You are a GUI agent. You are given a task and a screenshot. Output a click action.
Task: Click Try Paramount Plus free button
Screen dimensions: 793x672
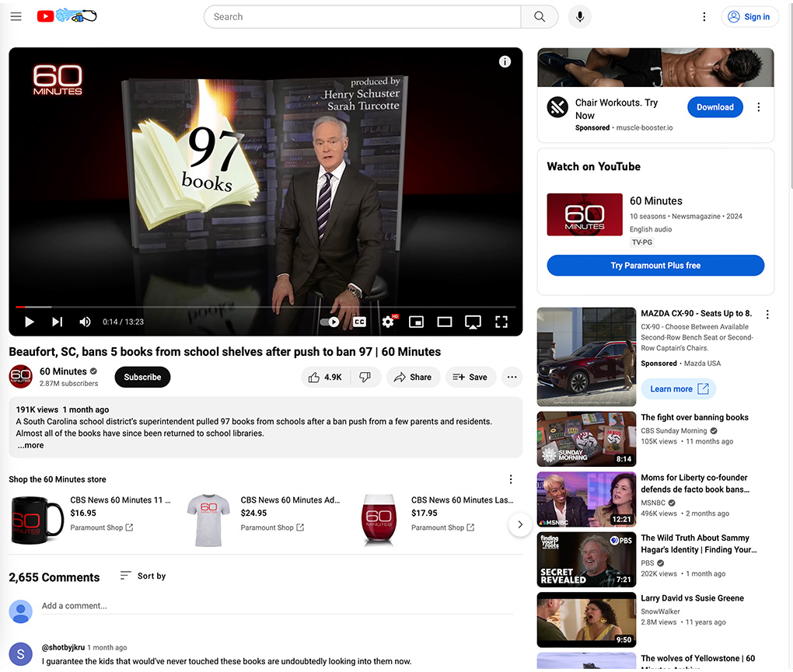(655, 266)
